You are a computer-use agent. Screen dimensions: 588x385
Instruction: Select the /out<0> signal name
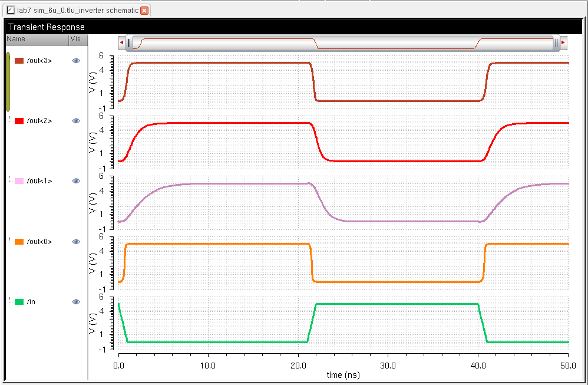pos(39,242)
